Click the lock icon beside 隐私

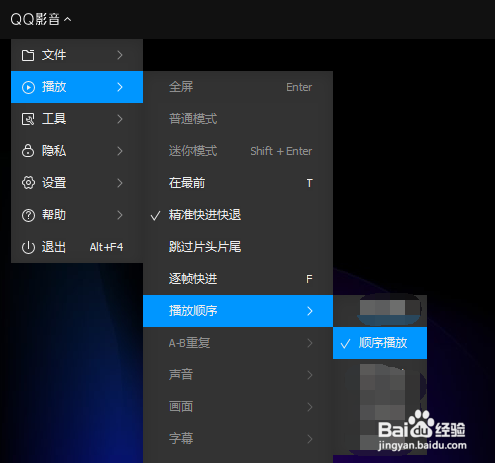(x=28, y=151)
